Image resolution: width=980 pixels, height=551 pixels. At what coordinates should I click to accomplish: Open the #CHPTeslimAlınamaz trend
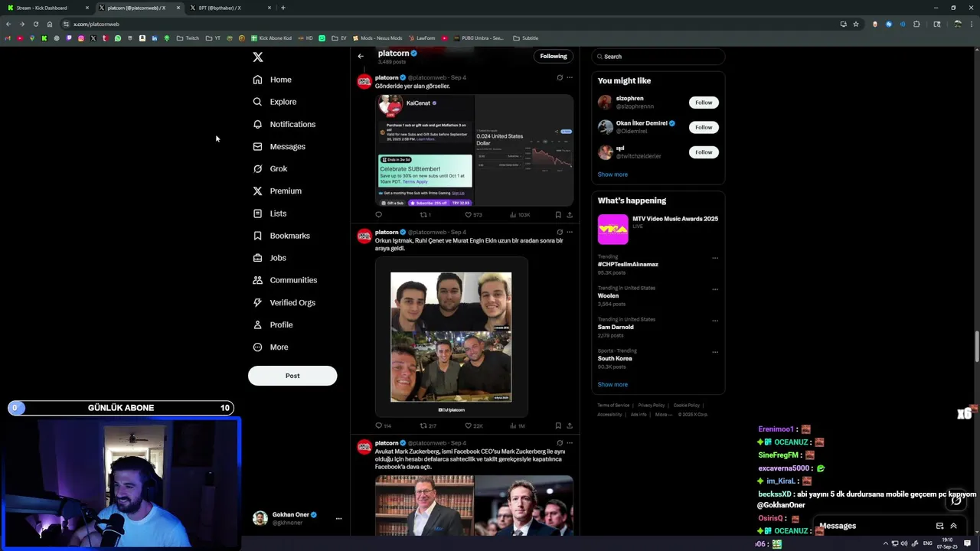tap(628, 264)
